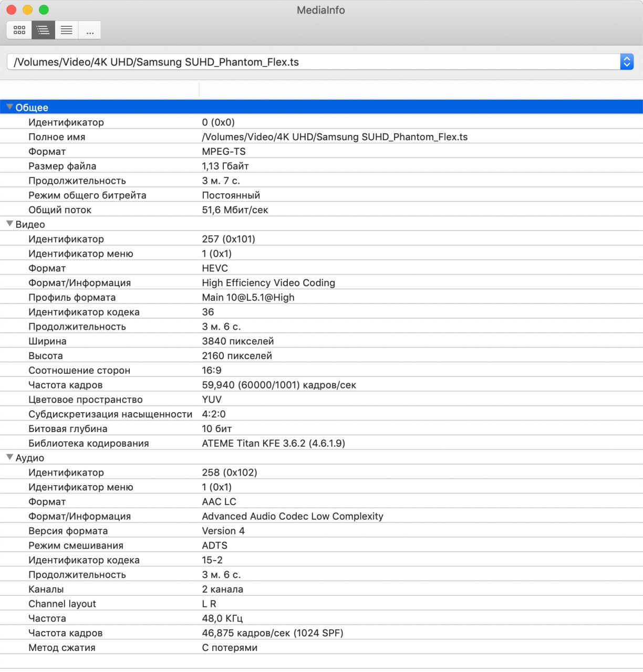Click the green zoom window button
Image resolution: width=643 pixels, height=672 pixels.
coord(44,9)
